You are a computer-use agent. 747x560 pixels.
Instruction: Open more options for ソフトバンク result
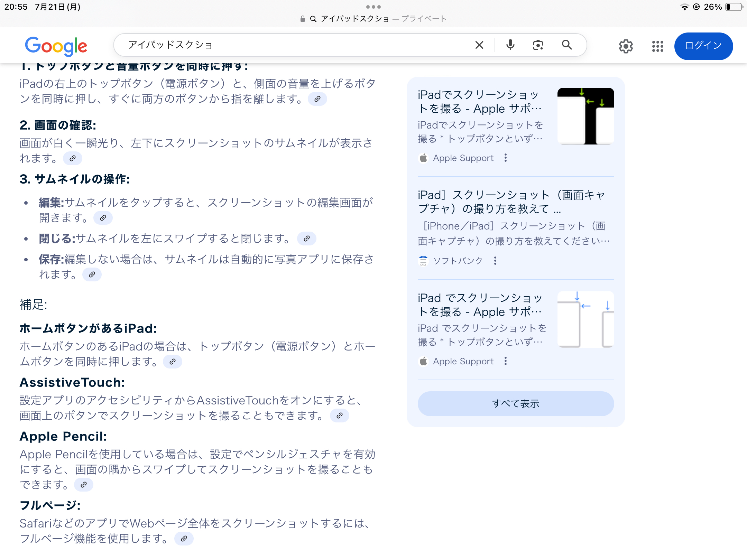coord(495,261)
